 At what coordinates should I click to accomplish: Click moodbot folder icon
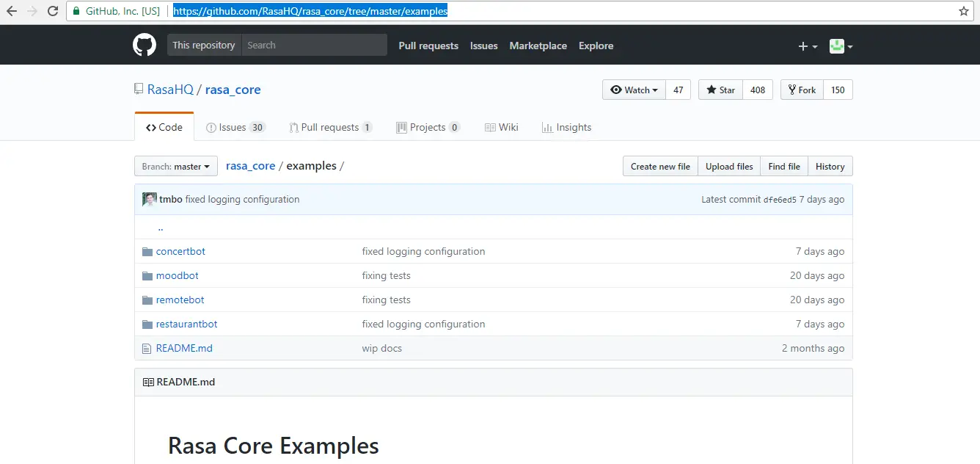[147, 275]
